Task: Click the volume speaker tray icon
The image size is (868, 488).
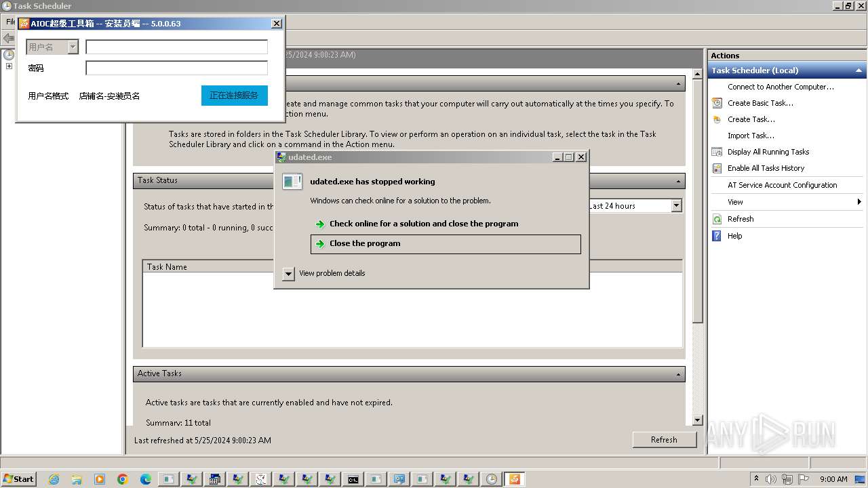Action: pyautogui.click(x=772, y=479)
